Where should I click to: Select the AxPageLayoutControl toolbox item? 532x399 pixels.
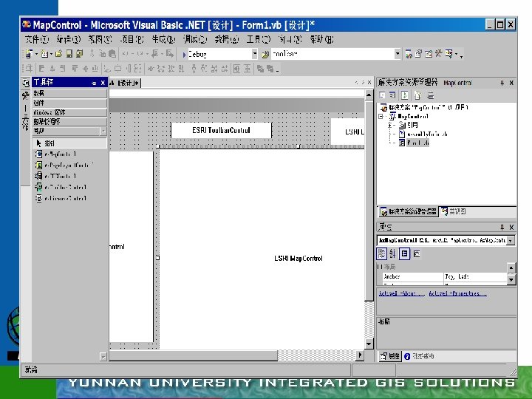(x=64, y=166)
